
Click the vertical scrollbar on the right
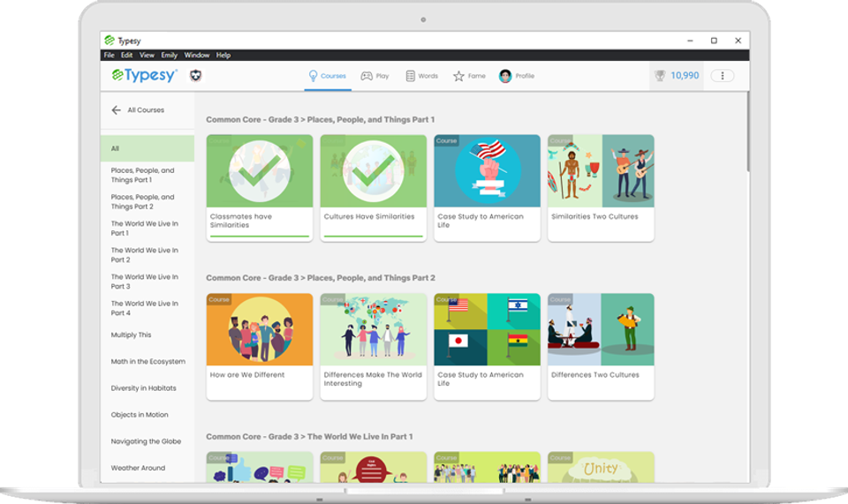coord(749,132)
